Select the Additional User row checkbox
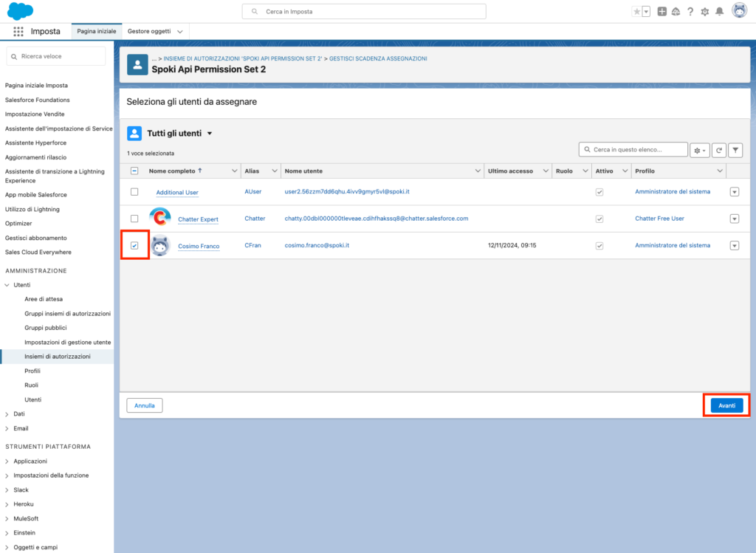The image size is (756, 553). pyautogui.click(x=134, y=192)
